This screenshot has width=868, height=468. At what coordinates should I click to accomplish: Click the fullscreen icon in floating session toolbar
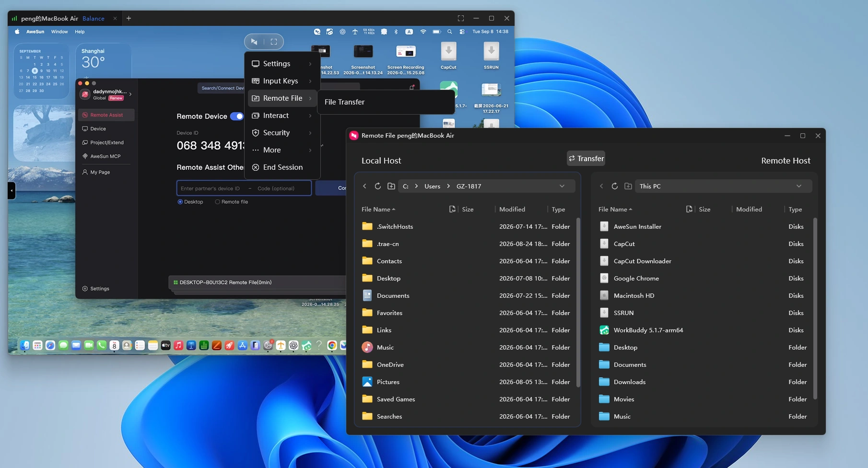pos(274,42)
